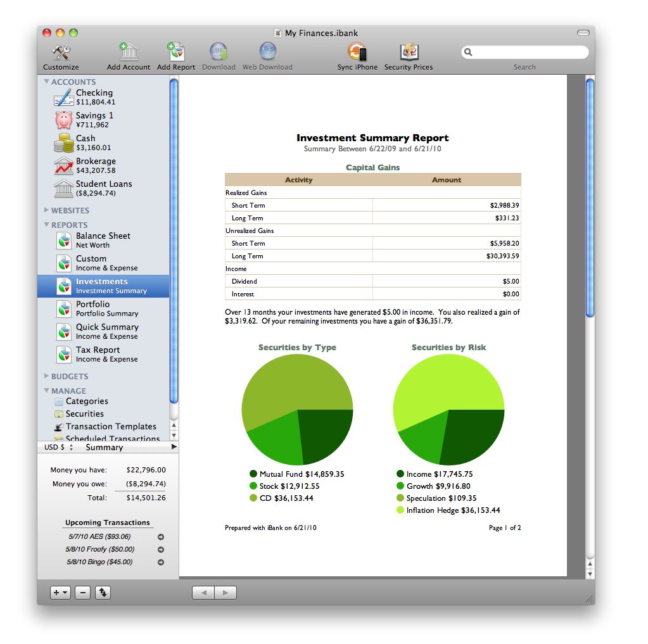Open the AES upcoming transaction arrow

pos(161,537)
